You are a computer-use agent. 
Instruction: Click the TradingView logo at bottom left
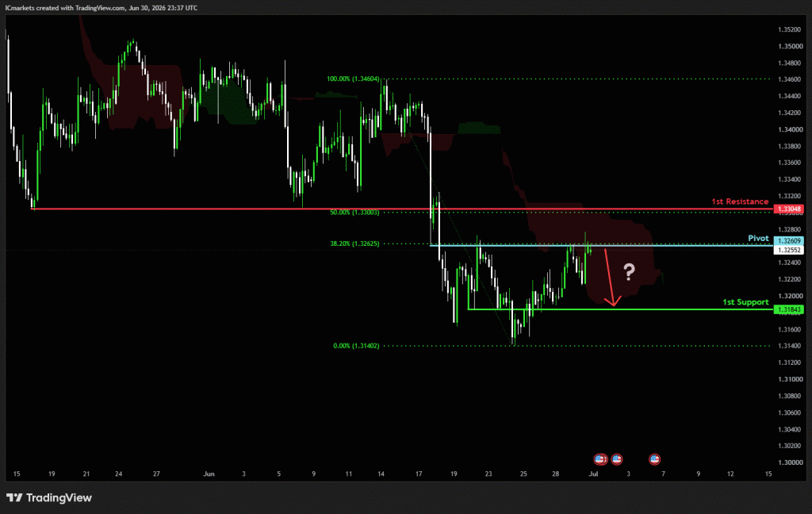point(49,498)
